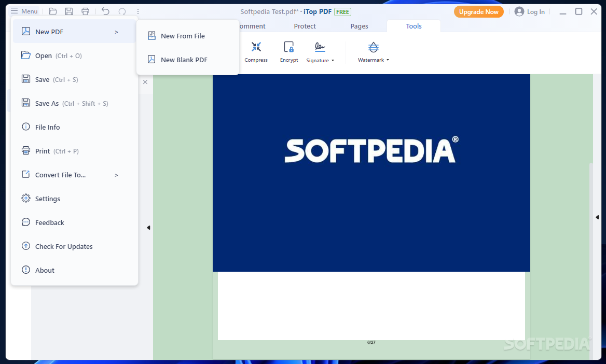Click the File Info circle icon
Viewport: 606px width, 364px height.
click(x=26, y=127)
